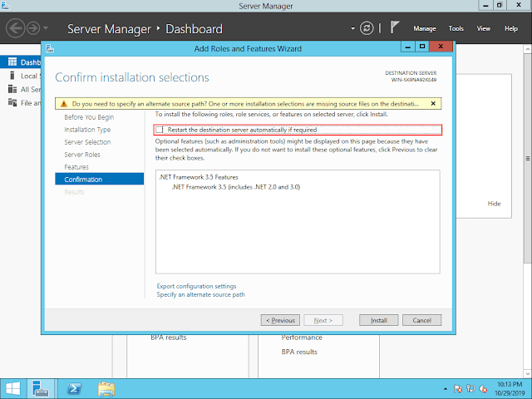Screen dimensions: 532x399
Task: Click Specify an alternate source path
Action: (200, 294)
